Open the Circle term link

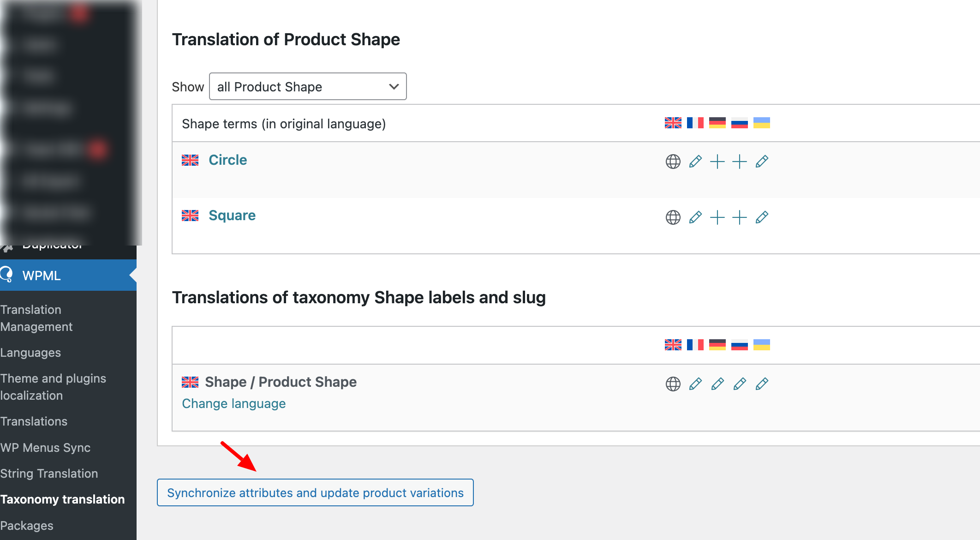pyautogui.click(x=227, y=160)
